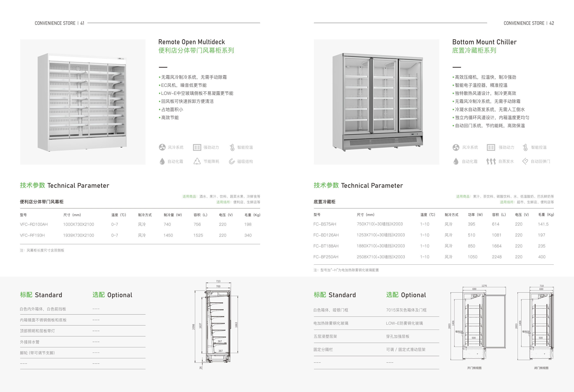The height and width of the screenshot is (392, 574).
Task: Click the 便利店分体带门风幕柜系列 green title
Action: pyautogui.click(x=196, y=50)
